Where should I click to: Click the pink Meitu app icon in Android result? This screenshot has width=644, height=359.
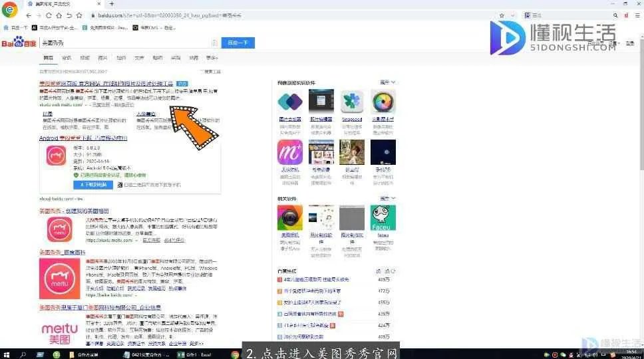57,156
